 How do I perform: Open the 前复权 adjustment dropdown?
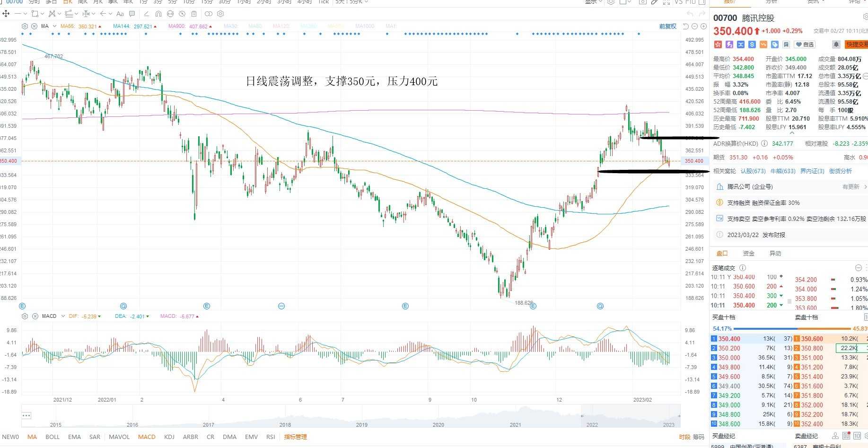pos(667,26)
